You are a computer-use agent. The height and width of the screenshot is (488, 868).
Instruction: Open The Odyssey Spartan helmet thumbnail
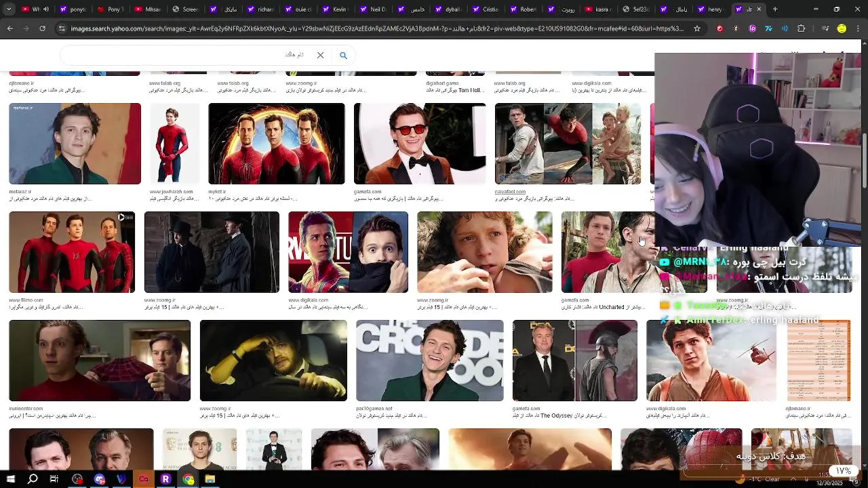click(575, 361)
